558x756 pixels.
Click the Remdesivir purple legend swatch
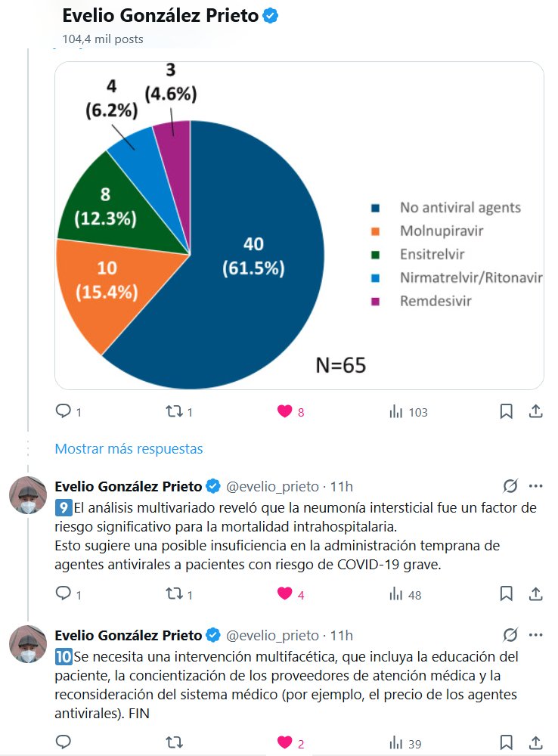[x=376, y=302]
